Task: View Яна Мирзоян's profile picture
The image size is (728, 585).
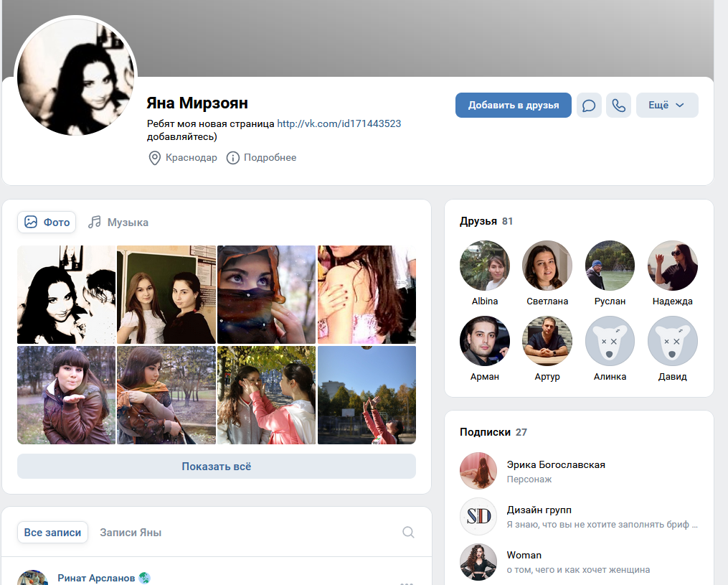Action: (76, 77)
